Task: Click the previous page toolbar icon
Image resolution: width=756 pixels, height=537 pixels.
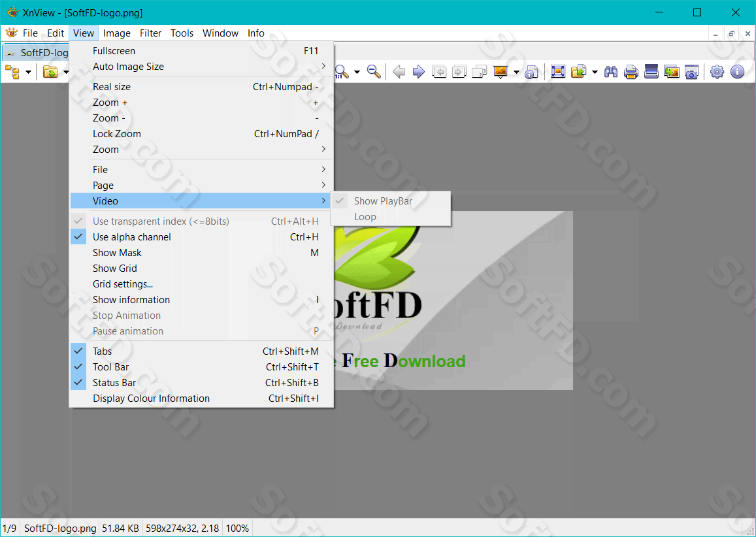Action: point(438,73)
